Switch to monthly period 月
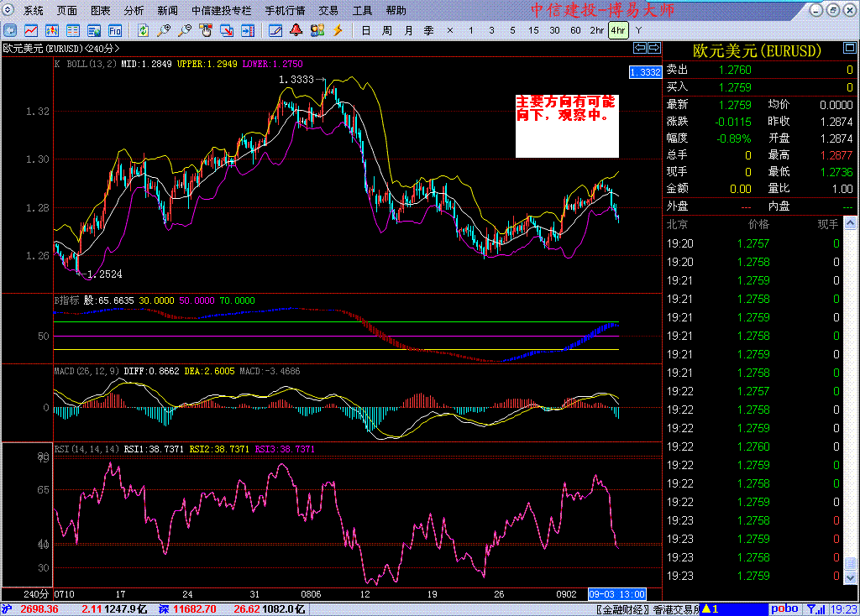Screen dimensions: 860x616 tap(408, 31)
